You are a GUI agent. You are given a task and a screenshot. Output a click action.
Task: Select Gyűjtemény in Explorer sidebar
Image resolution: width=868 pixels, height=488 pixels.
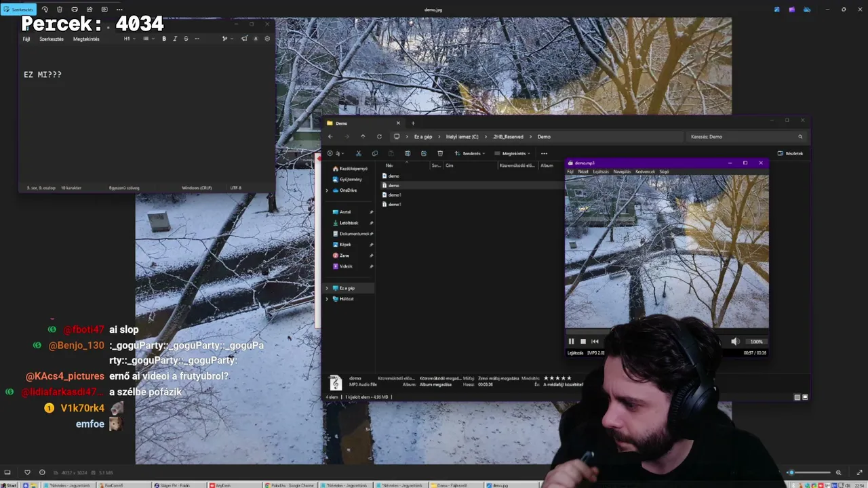coord(347,180)
